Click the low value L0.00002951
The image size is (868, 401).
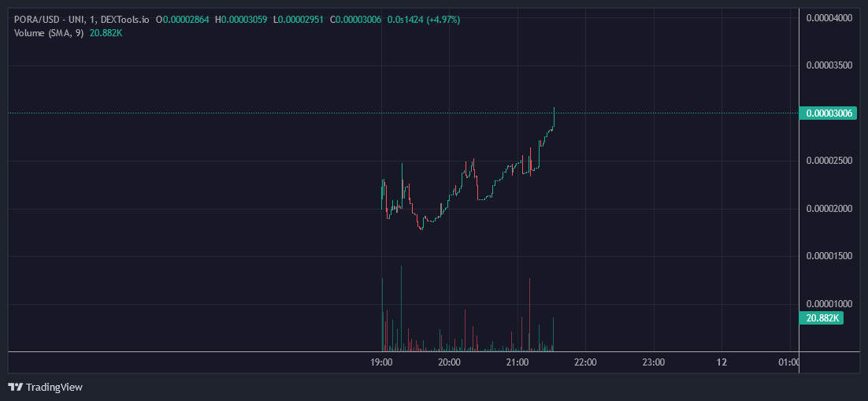tap(299, 20)
